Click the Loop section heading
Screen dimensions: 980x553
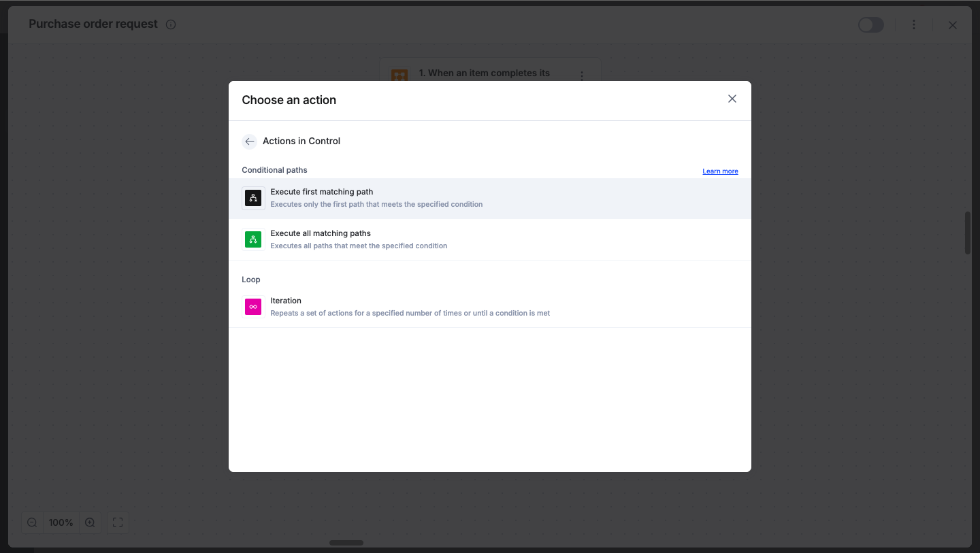coord(251,280)
